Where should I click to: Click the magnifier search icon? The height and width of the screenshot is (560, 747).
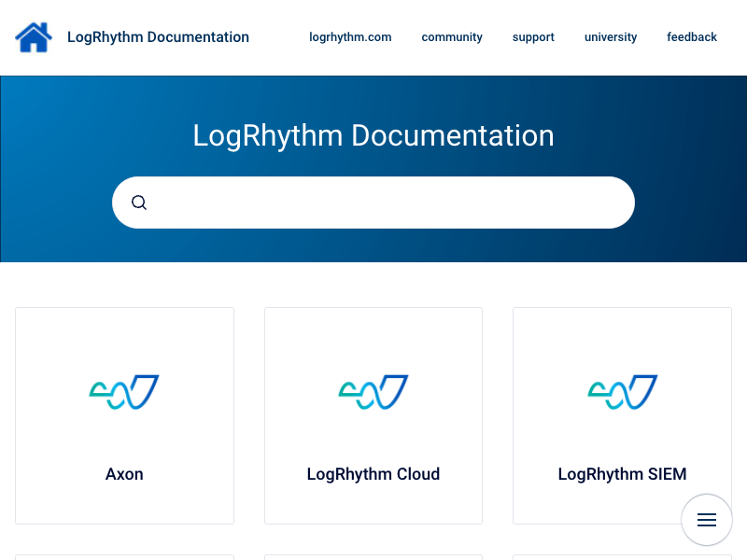point(138,203)
